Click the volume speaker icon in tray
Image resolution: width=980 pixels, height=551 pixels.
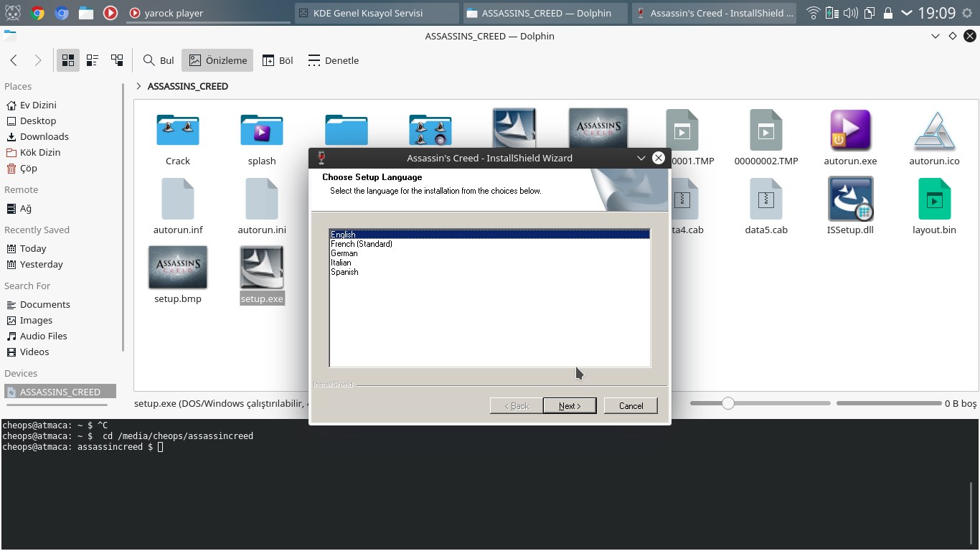tap(851, 13)
